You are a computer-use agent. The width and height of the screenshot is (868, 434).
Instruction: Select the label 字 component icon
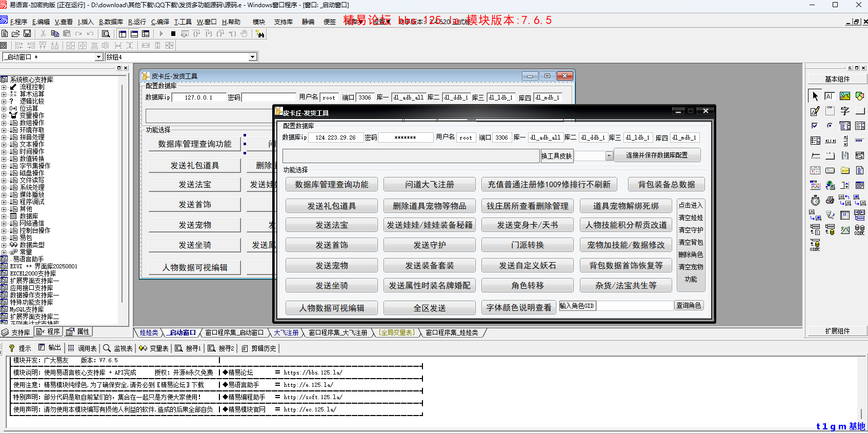click(845, 111)
